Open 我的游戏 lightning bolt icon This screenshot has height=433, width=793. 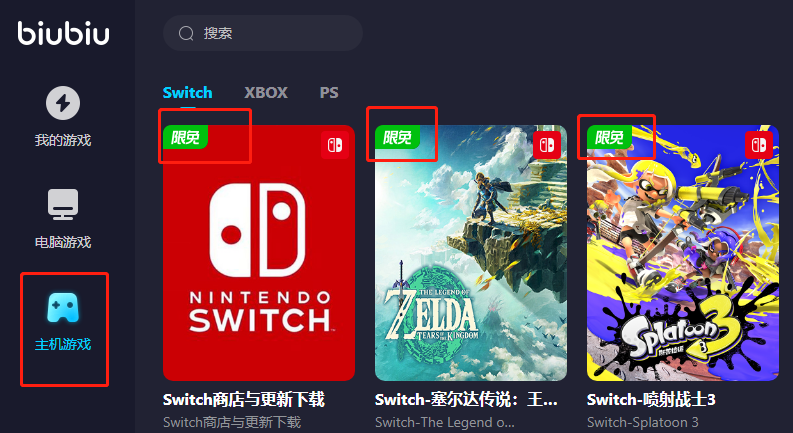tap(63, 103)
